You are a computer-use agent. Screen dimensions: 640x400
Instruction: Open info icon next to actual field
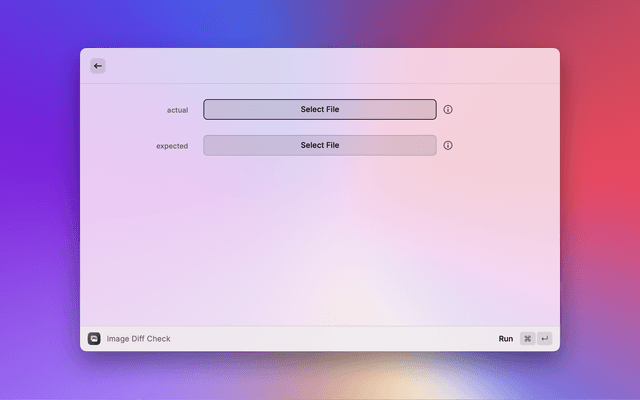coord(448,109)
